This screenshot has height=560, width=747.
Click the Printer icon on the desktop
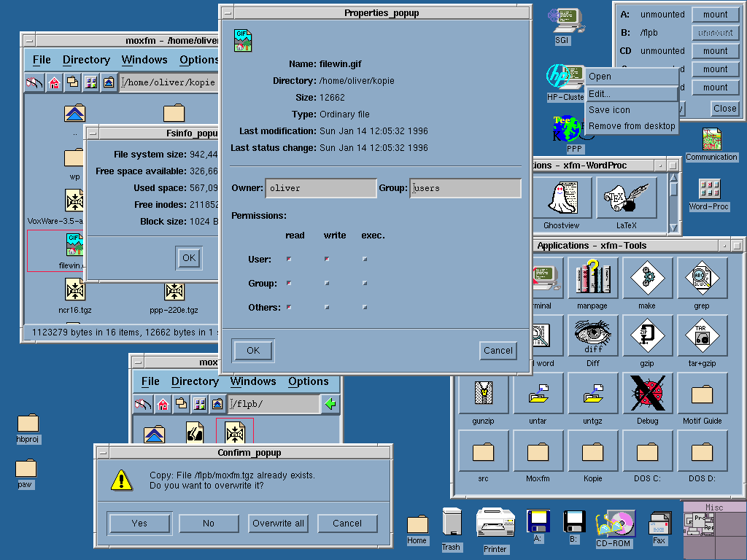pos(495,524)
